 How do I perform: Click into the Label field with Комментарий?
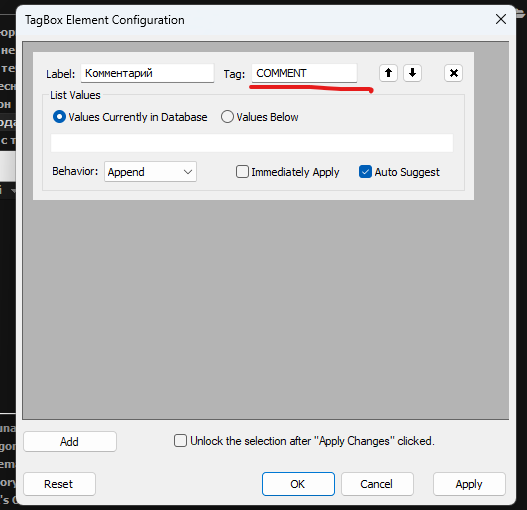tap(147, 73)
